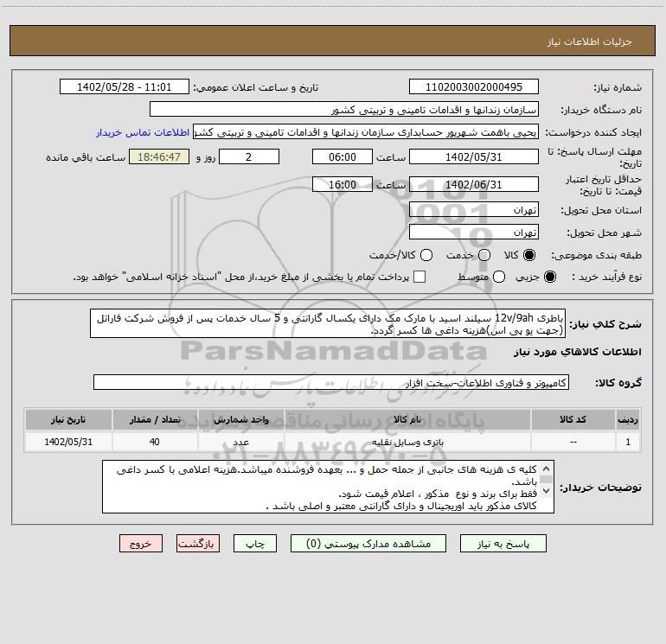The image size is (666, 644).
Task: Click the گروه کالا field
Action: point(331,382)
